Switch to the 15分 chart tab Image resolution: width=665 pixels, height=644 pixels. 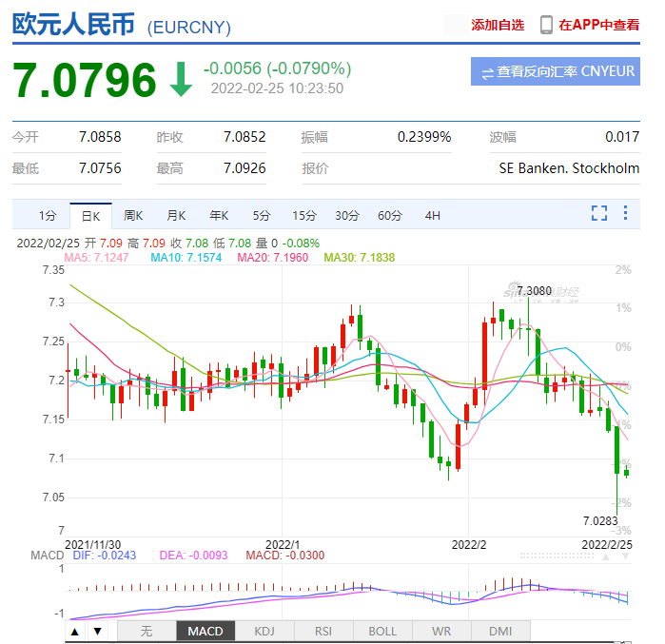(304, 216)
